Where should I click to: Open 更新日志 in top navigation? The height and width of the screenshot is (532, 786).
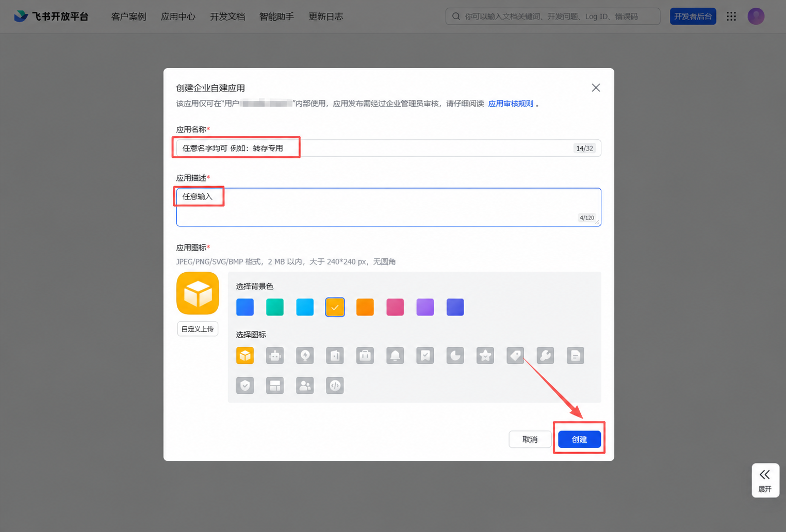coord(326,16)
